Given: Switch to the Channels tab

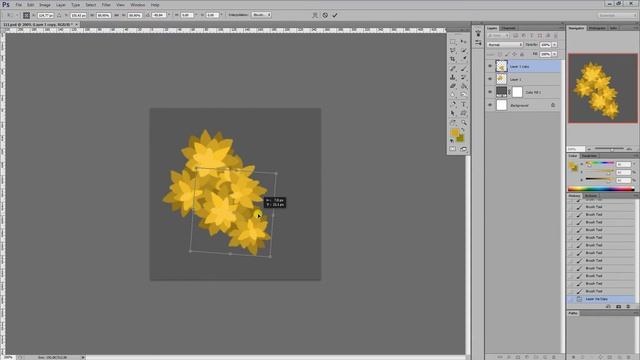Looking at the screenshot, I should point(509,28).
